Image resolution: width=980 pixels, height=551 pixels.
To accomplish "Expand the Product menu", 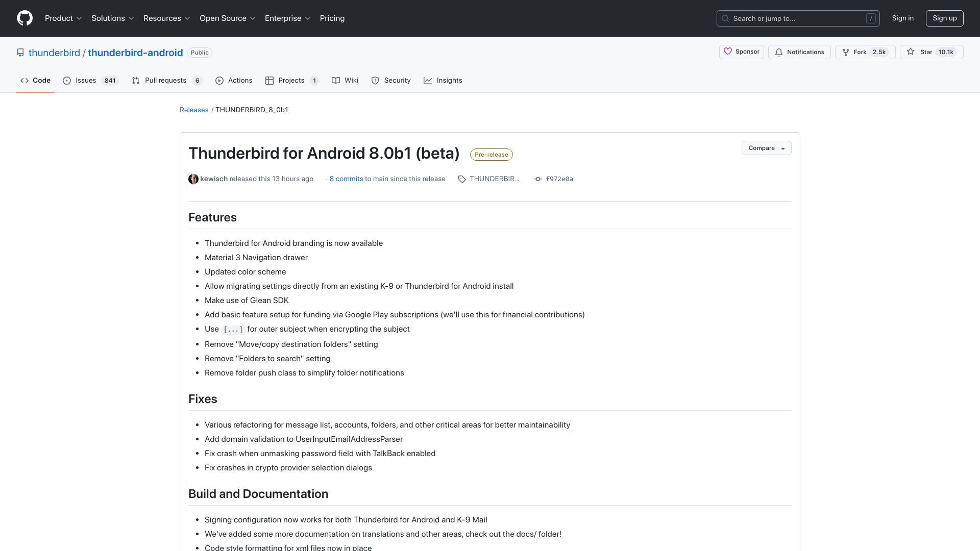I will point(63,18).
